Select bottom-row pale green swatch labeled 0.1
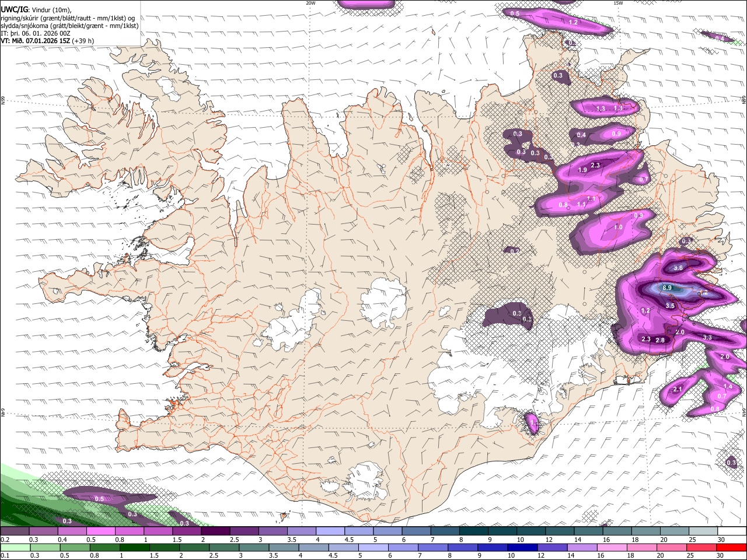 (x=15, y=547)
